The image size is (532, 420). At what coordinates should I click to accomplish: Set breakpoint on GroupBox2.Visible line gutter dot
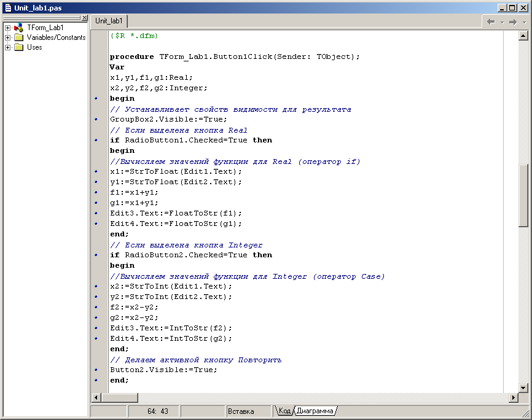point(96,119)
